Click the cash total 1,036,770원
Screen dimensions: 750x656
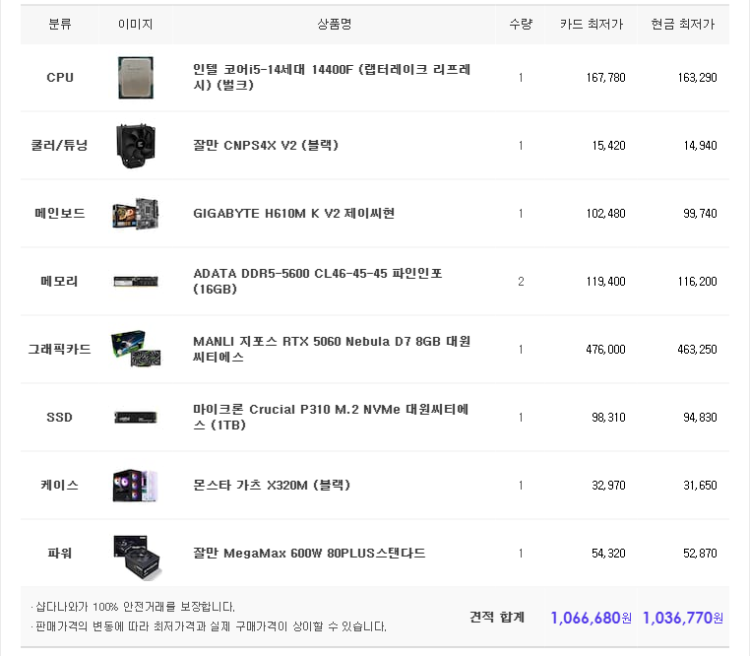(x=683, y=618)
